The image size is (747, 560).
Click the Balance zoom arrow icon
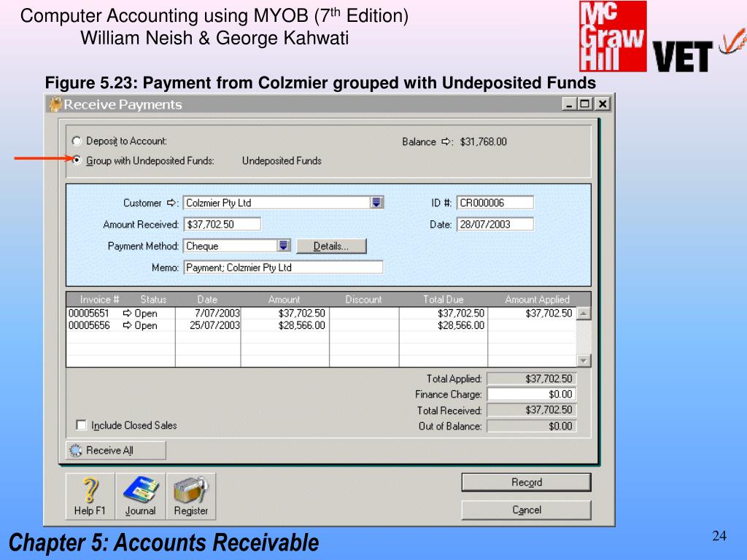[x=446, y=141]
